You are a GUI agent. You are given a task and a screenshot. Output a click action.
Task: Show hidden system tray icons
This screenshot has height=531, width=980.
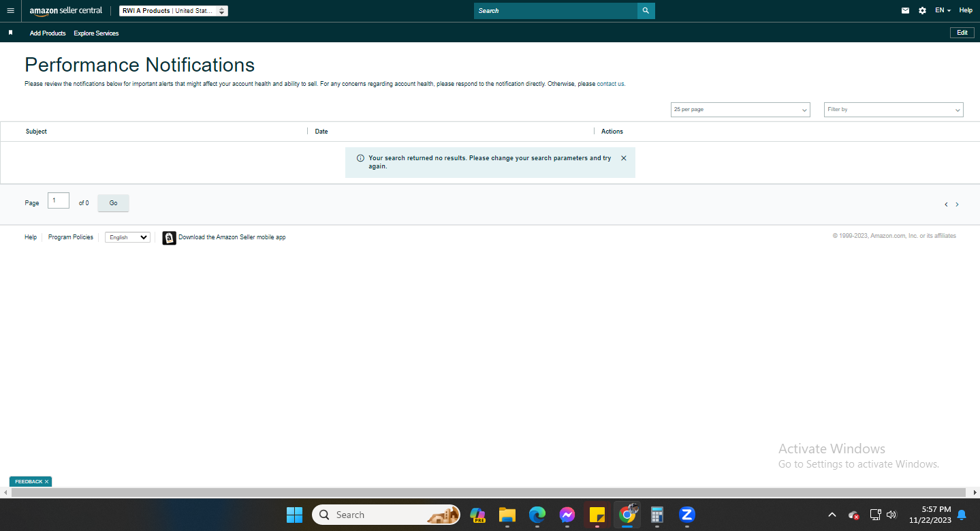click(832, 515)
